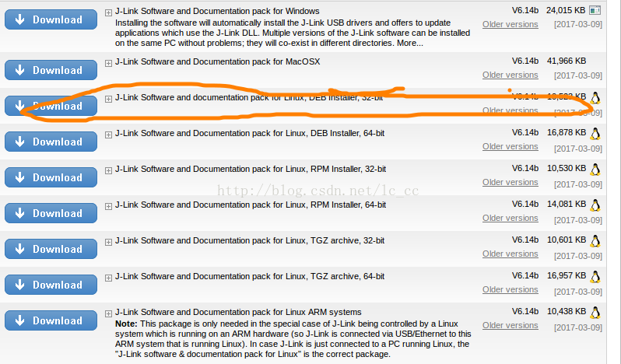This screenshot has height=364, width=621.
Task: Open Older versions for Windows pack
Action: [x=510, y=24]
